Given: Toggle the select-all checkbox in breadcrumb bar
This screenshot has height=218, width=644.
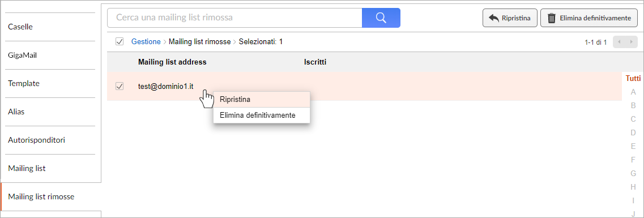Looking at the screenshot, I should click(120, 41).
